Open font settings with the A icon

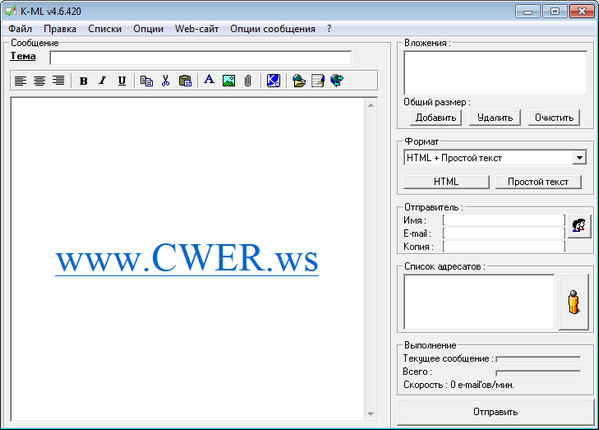point(209,80)
